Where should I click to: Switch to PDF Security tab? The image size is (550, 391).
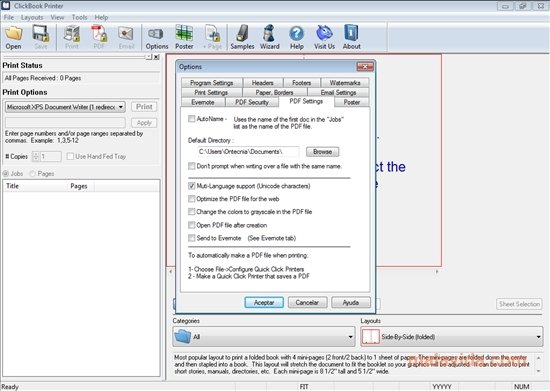coord(252,102)
